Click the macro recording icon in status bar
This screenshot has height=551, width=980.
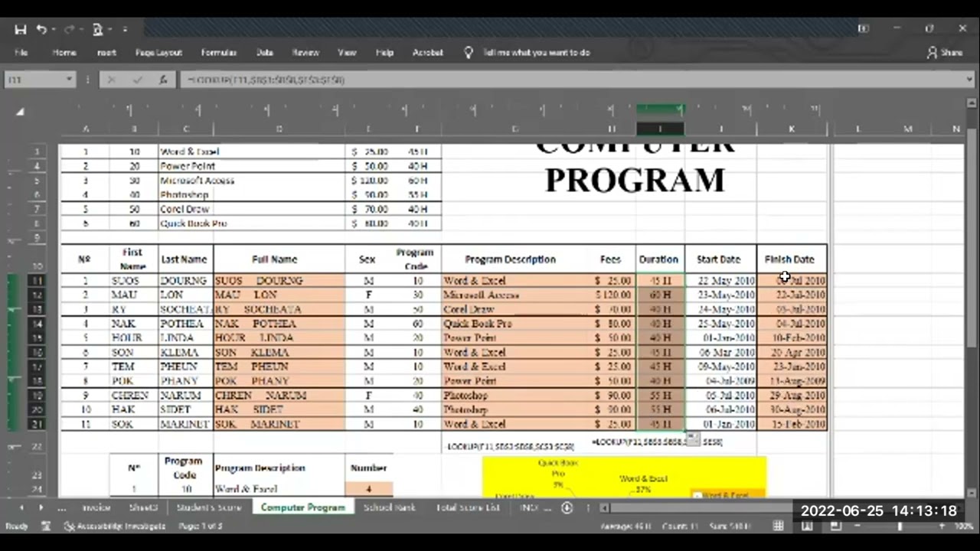pos(46,527)
